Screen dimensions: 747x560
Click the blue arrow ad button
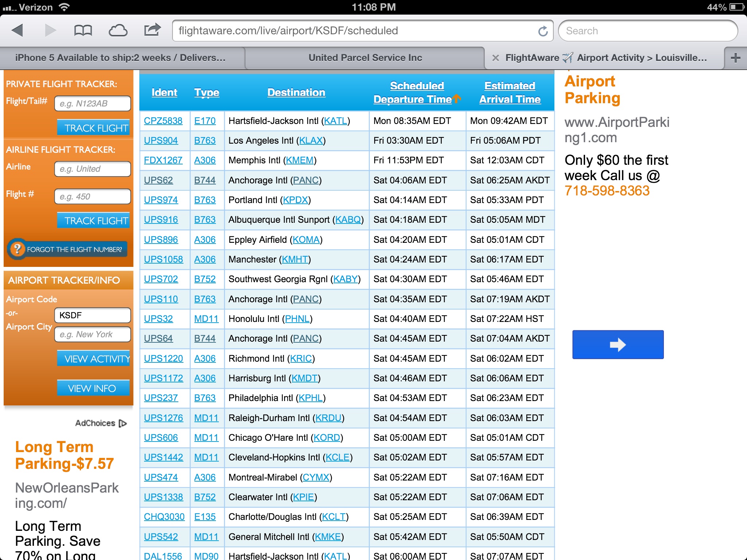618,345
